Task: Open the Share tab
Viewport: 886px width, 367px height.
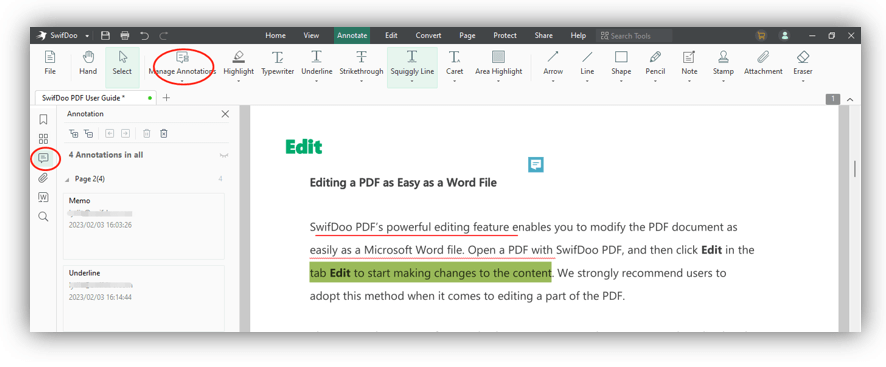Action: 544,36
